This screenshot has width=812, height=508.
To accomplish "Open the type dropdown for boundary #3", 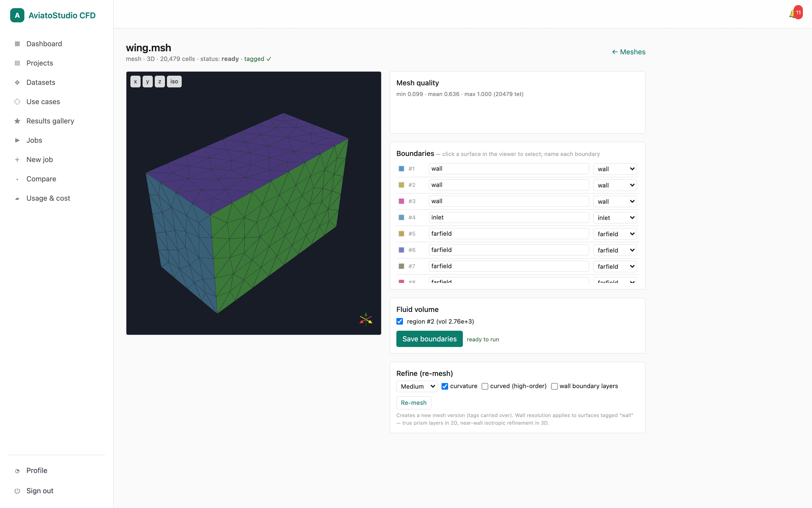I will click(615, 202).
